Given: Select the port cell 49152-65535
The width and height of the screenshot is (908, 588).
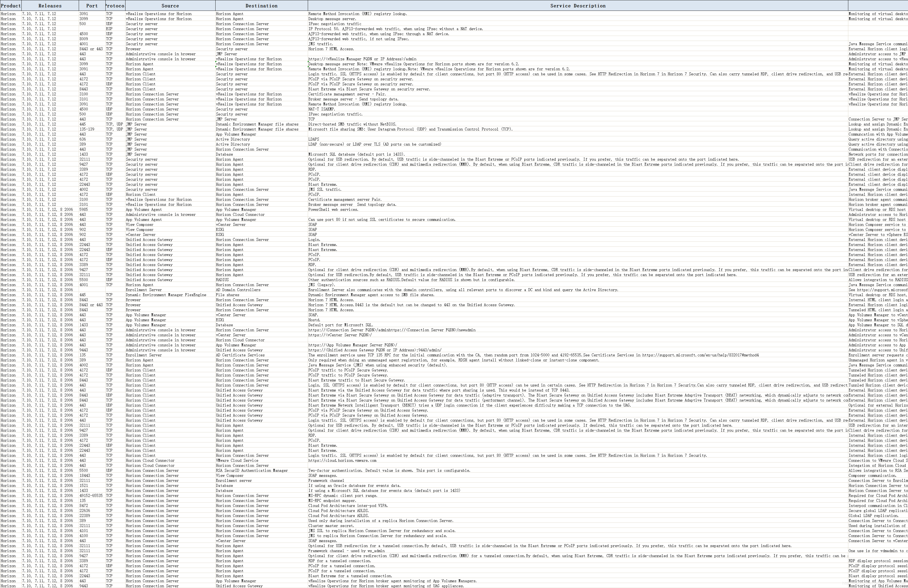Looking at the screenshot, I should [x=91, y=496].
